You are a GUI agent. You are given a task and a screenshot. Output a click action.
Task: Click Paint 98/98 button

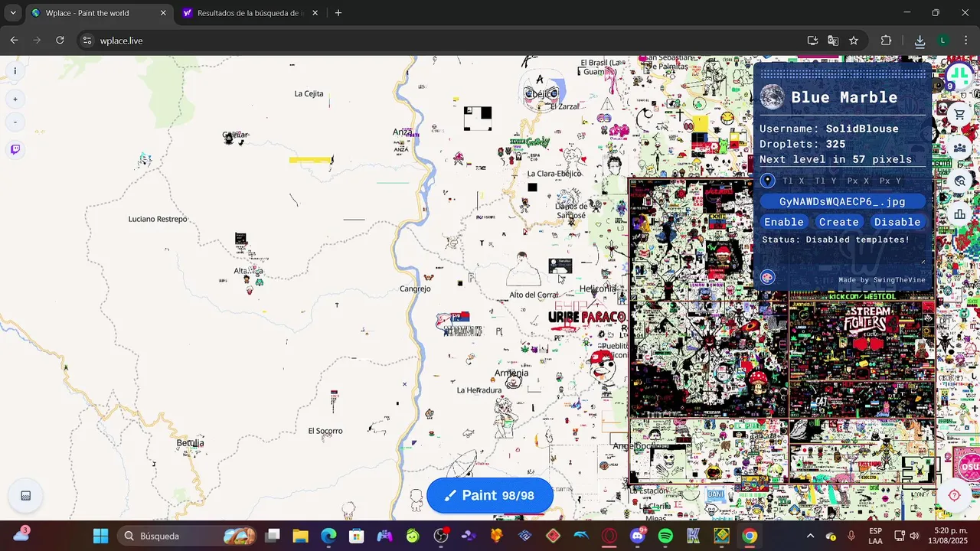tap(490, 496)
